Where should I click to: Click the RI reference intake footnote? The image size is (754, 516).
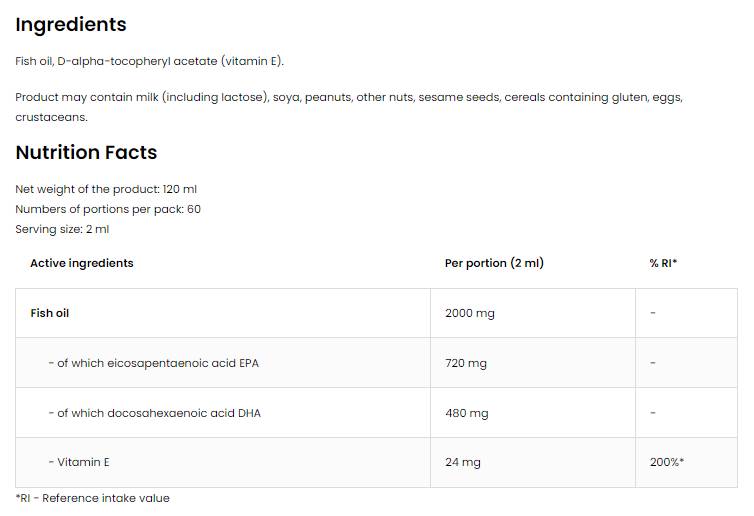click(93, 498)
